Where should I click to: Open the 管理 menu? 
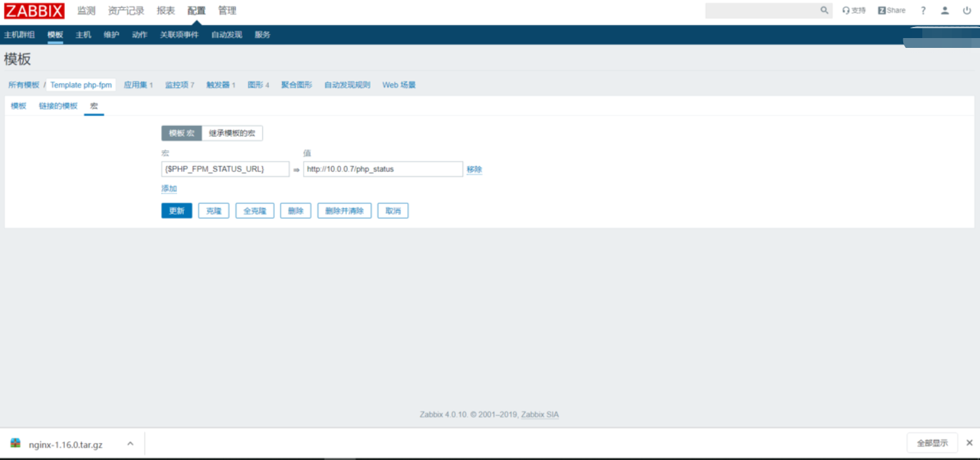coord(227,10)
